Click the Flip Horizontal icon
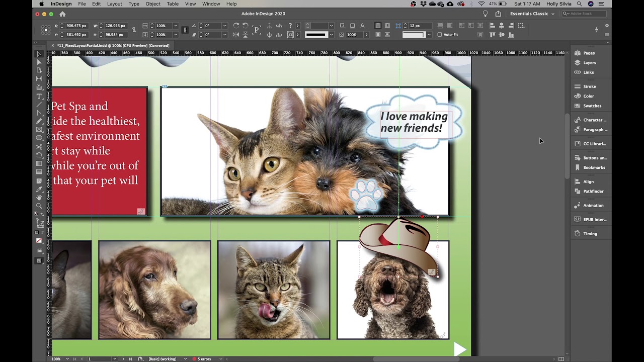Screen dimensions: 644x362 (x=236, y=35)
